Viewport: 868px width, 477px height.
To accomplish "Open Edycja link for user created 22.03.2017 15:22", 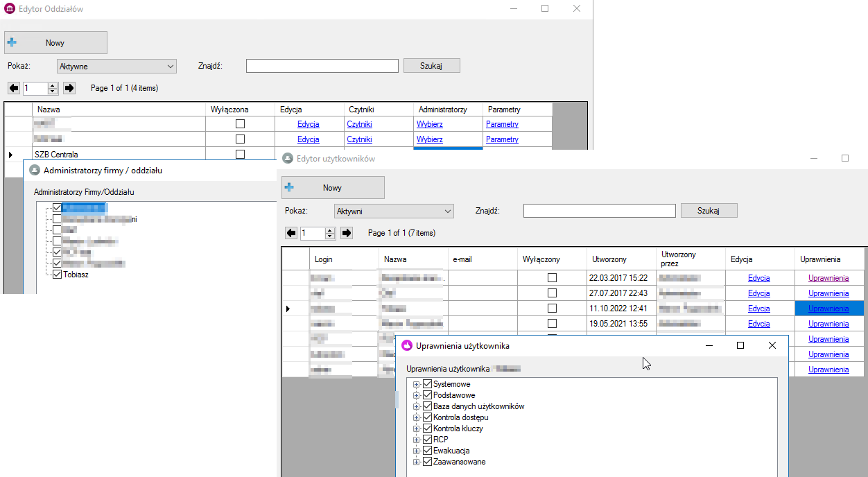I will pyautogui.click(x=759, y=278).
